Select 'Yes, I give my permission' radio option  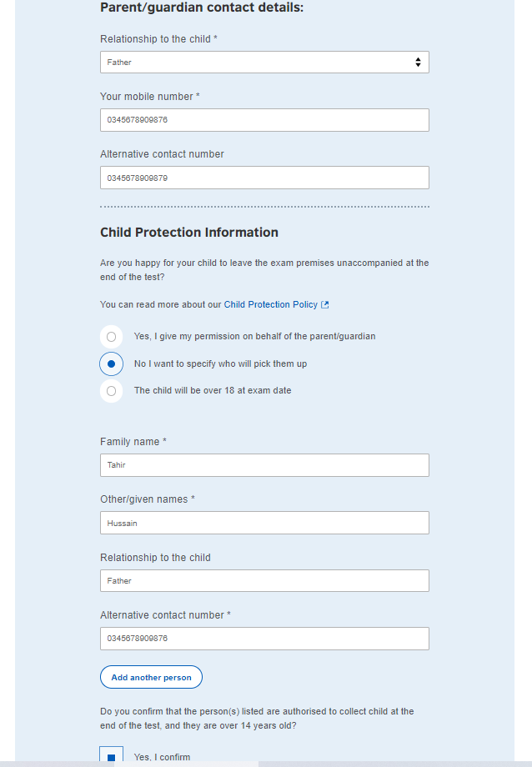tap(111, 337)
